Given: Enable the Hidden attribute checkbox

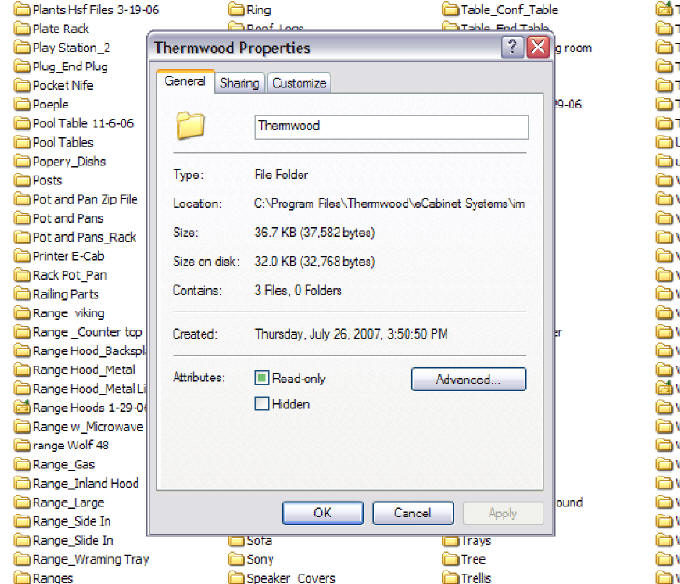Looking at the screenshot, I should pos(262,404).
